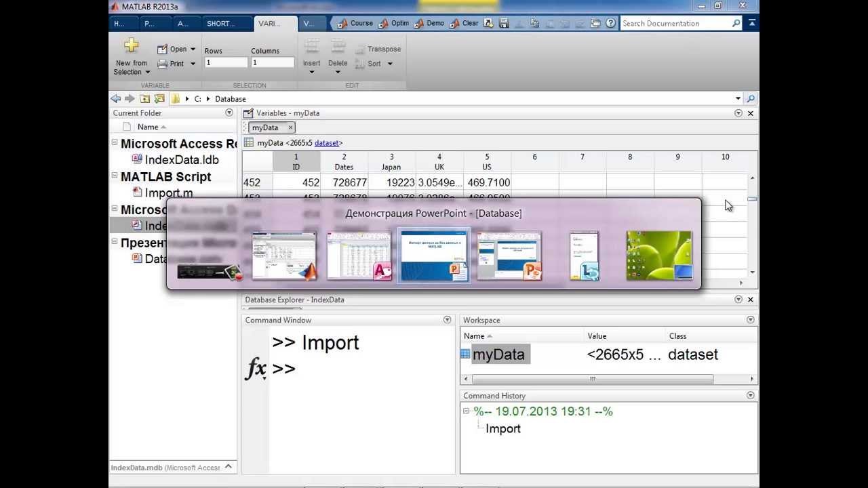The width and height of the screenshot is (868, 488).
Task: Open Command History actions menu
Action: pos(751,395)
